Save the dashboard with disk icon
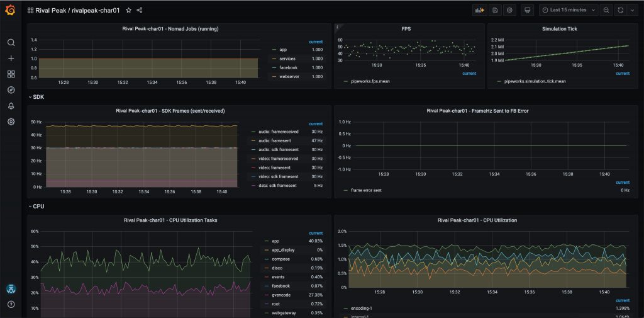 click(x=495, y=10)
